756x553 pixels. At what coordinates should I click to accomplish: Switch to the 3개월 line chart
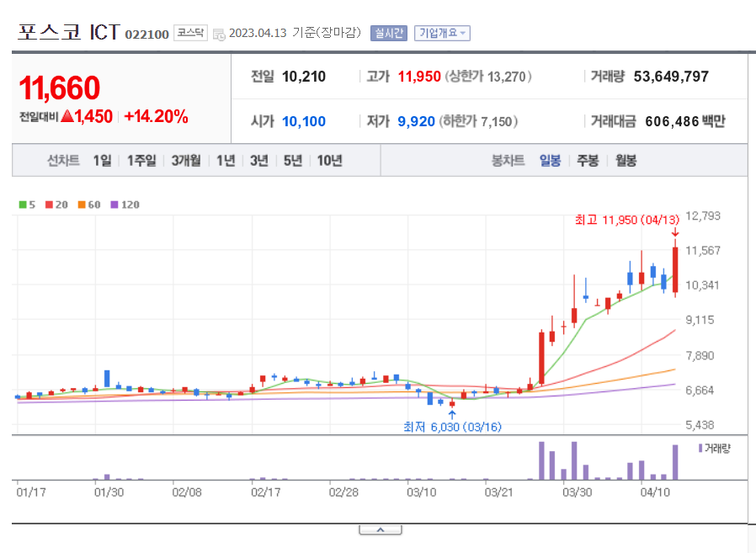[185, 161]
